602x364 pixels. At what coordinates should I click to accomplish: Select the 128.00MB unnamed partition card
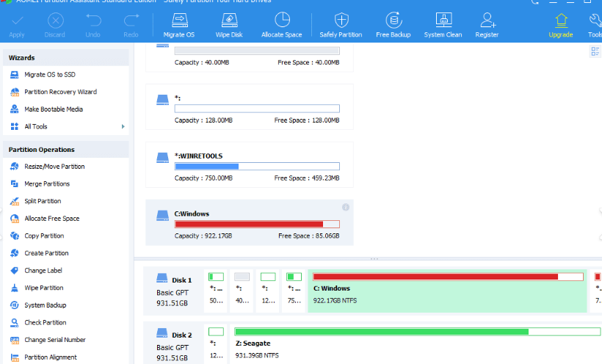click(x=249, y=106)
